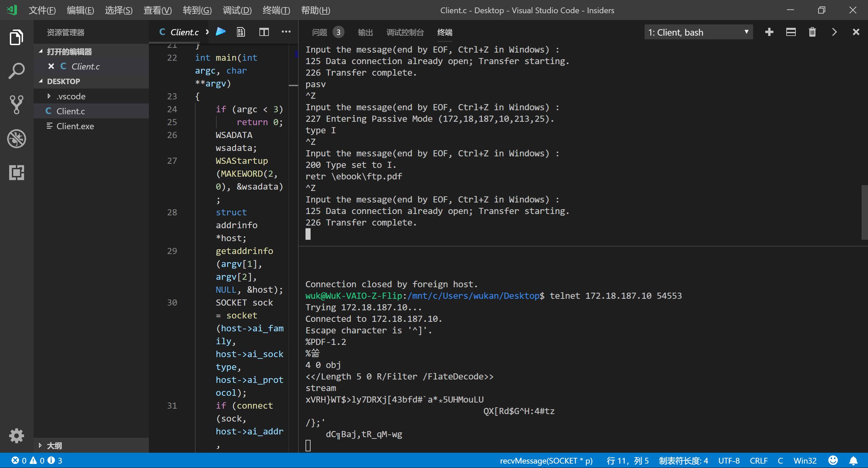Toggle split terminal layout button
The image size is (868, 468).
[x=791, y=32]
